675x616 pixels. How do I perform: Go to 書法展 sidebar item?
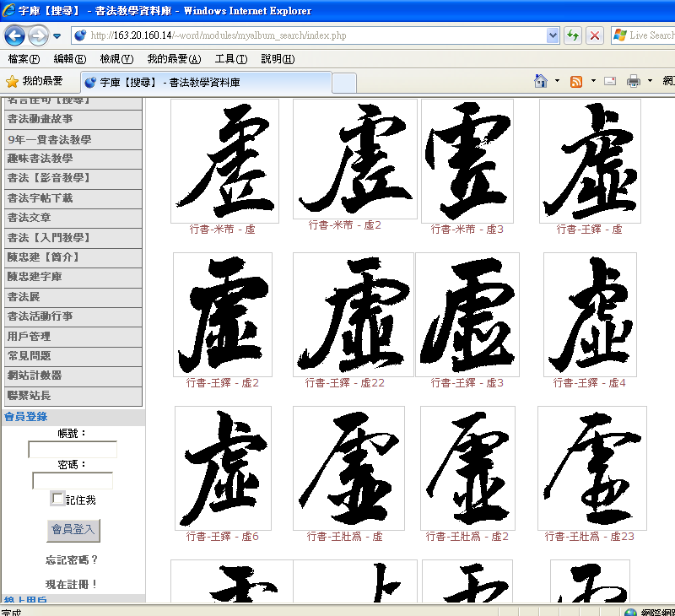coord(73,297)
